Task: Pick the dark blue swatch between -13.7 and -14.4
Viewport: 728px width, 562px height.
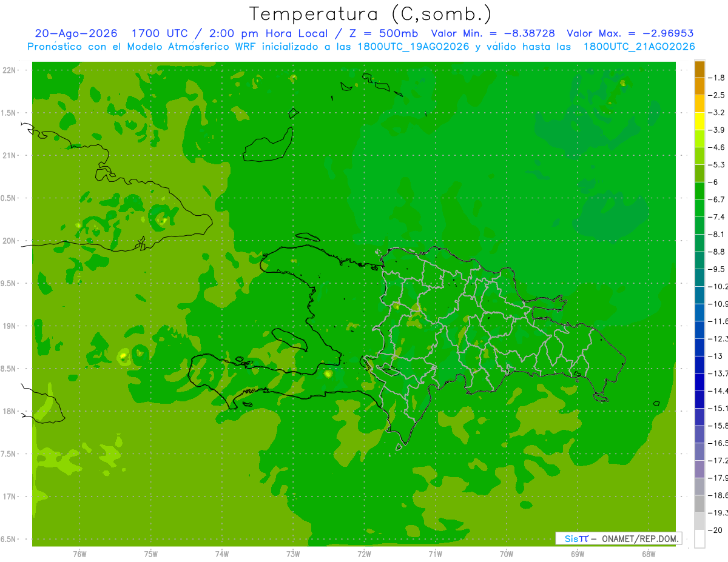Action: 699,382
